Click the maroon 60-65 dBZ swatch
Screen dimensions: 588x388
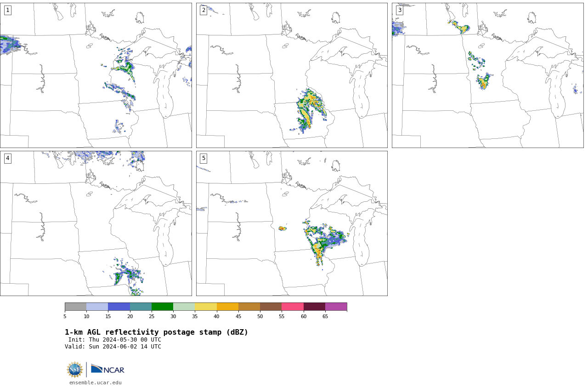click(314, 307)
